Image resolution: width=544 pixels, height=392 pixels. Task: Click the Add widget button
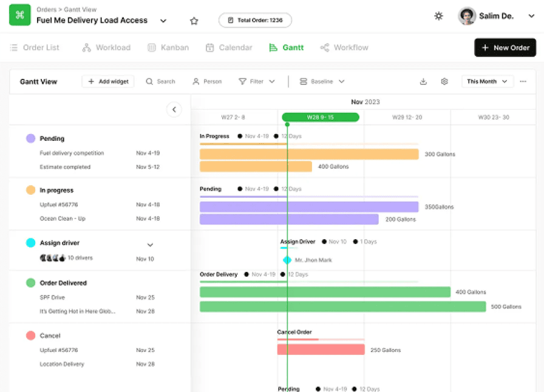(x=108, y=81)
